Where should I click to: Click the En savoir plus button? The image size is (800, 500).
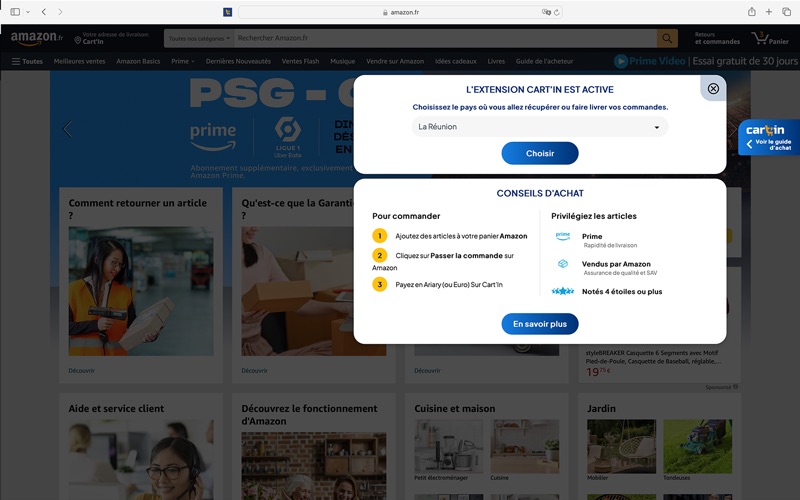pyautogui.click(x=540, y=324)
